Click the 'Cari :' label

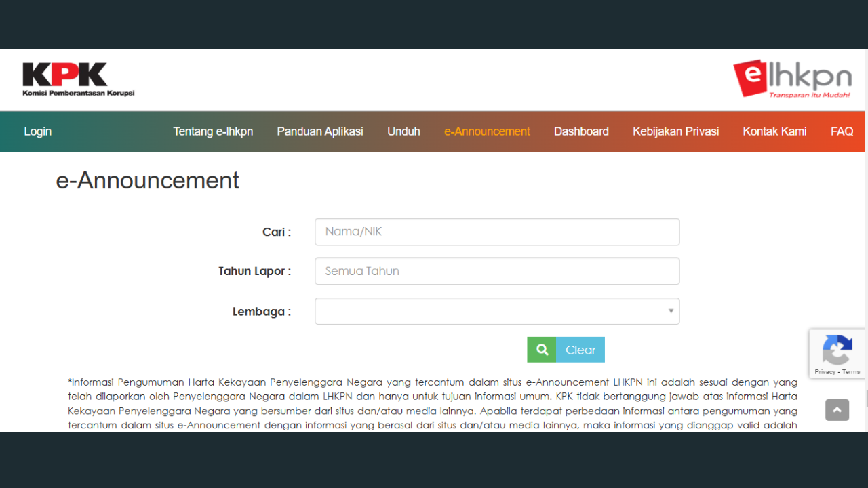pyautogui.click(x=277, y=232)
